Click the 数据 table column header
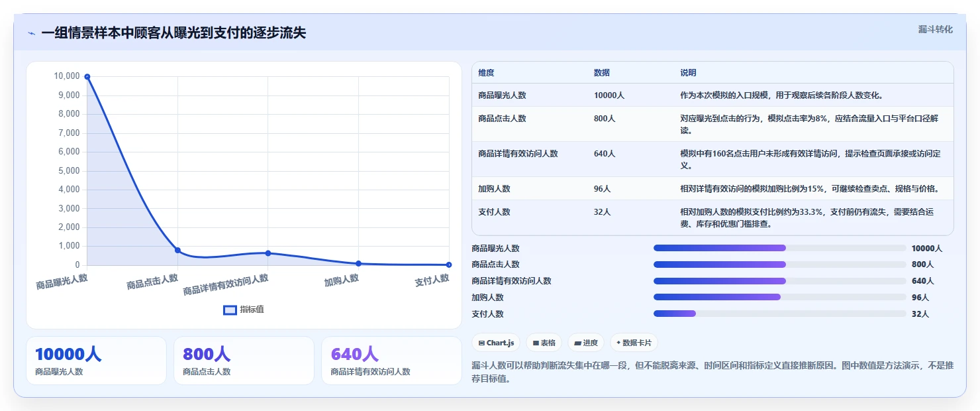Viewport: 980px width, 411px height. coord(602,73)
